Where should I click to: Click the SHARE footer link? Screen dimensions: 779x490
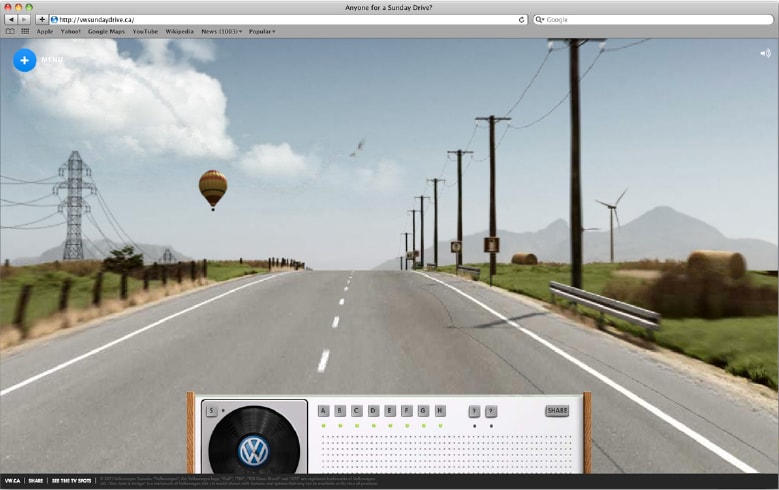click(x=36, y=481)
